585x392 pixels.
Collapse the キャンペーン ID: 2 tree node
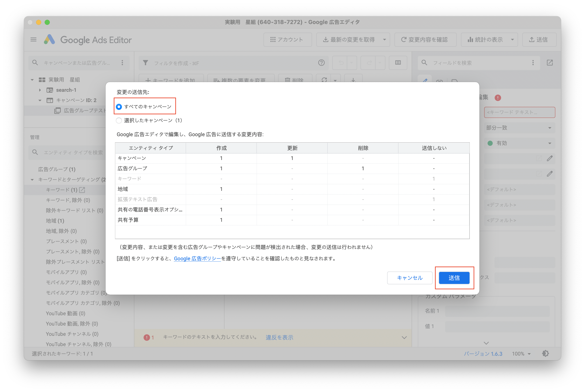[x=40, y=100]
